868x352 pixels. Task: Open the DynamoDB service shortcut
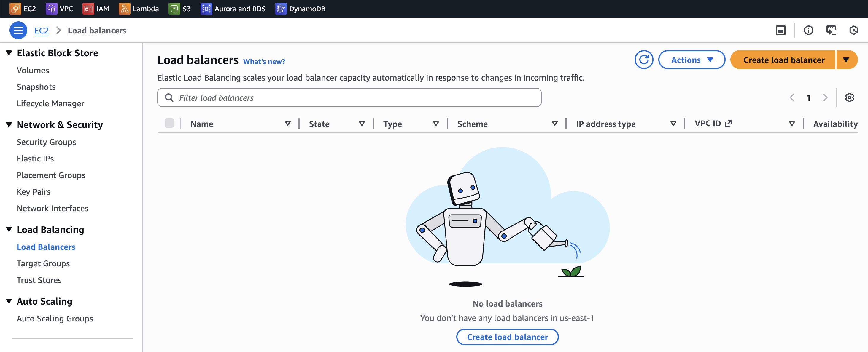coord(300,9)
